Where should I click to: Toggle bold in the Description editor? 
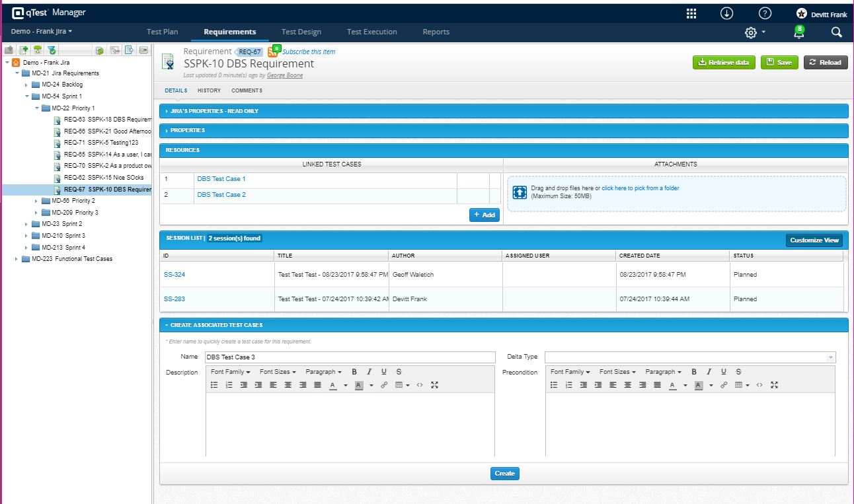(354, 372)
